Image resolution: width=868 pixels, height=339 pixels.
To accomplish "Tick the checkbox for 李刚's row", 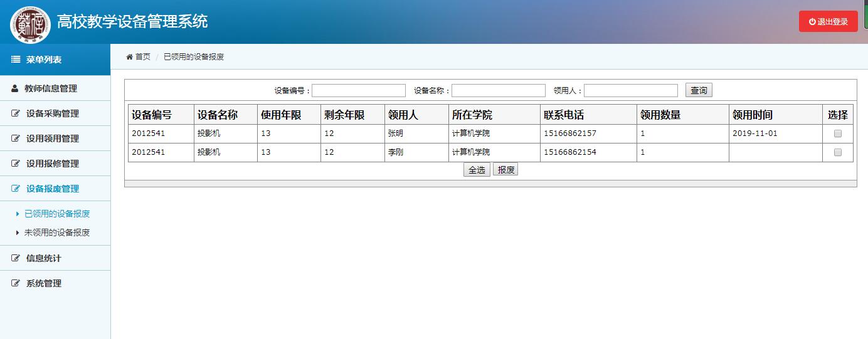I will pos(838,152).
